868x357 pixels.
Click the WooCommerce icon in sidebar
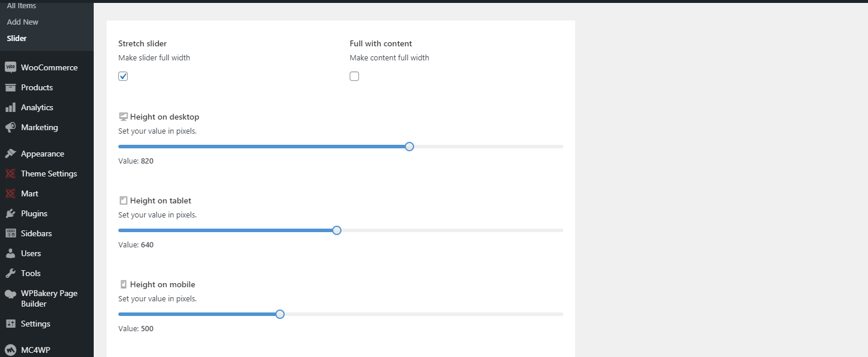10,67
